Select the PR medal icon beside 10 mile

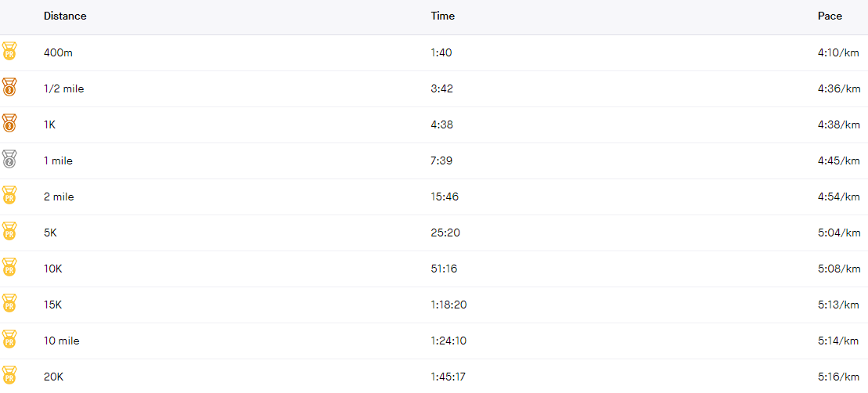point(9,339)
